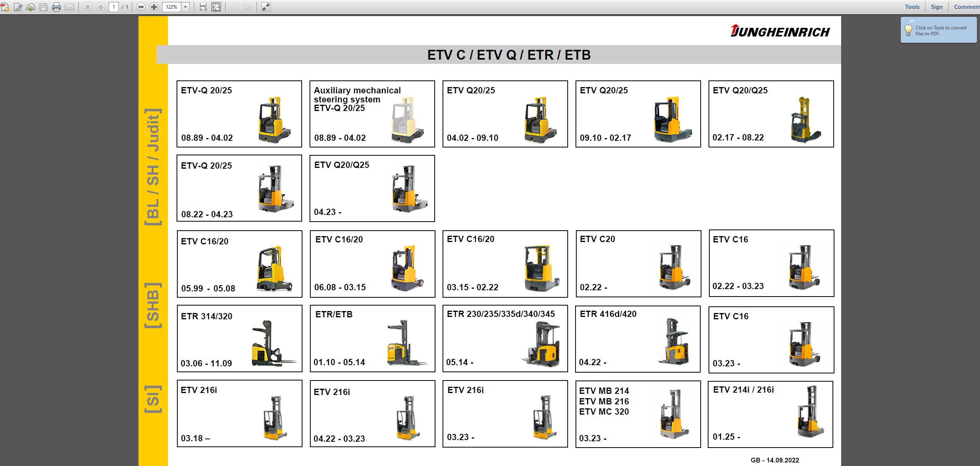Choose the ETV 216i 04.22 - 03.23 card
The image size is (980, 466).
pos(373,414)
